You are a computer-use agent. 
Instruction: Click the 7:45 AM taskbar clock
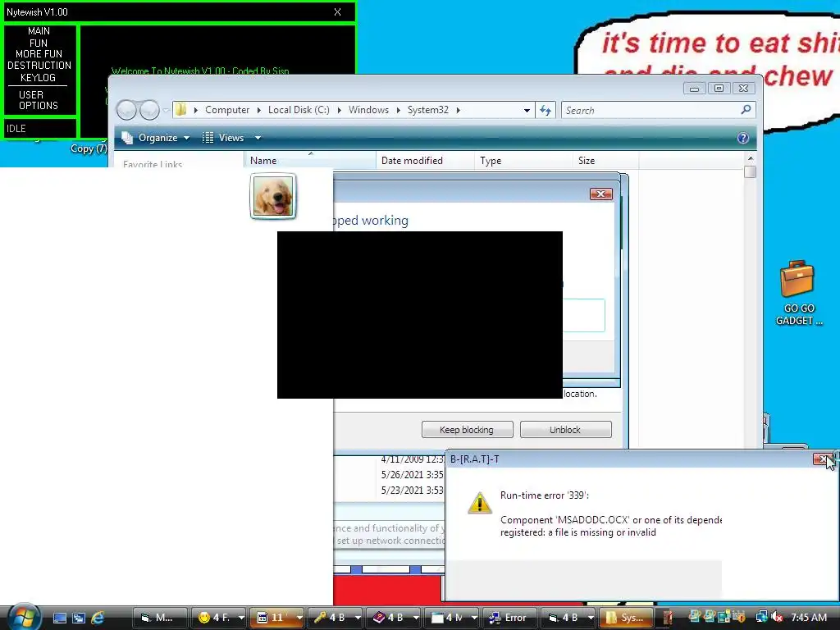[x=809, y=617]
